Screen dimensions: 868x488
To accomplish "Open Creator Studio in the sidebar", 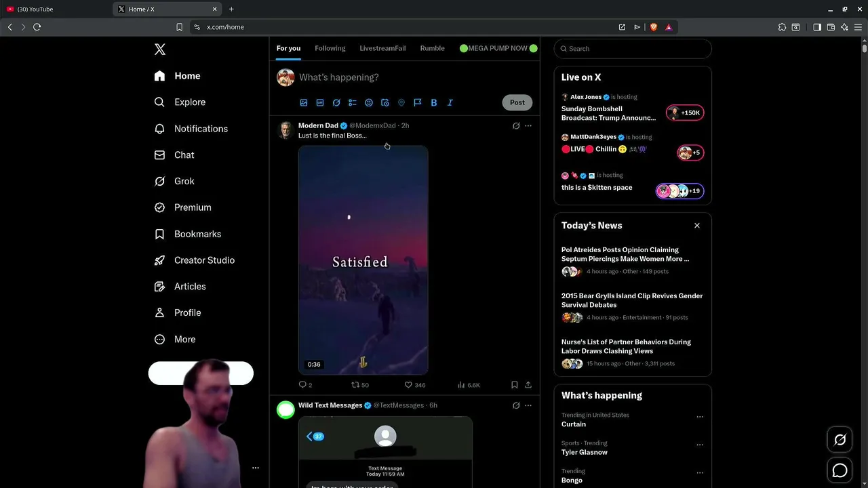I will [x=195, y=260].
